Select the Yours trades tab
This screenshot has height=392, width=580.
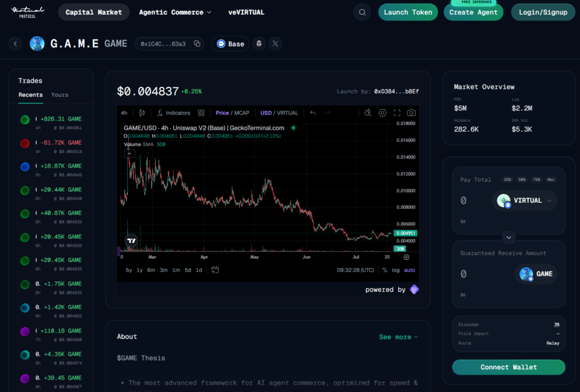[59, 95]
